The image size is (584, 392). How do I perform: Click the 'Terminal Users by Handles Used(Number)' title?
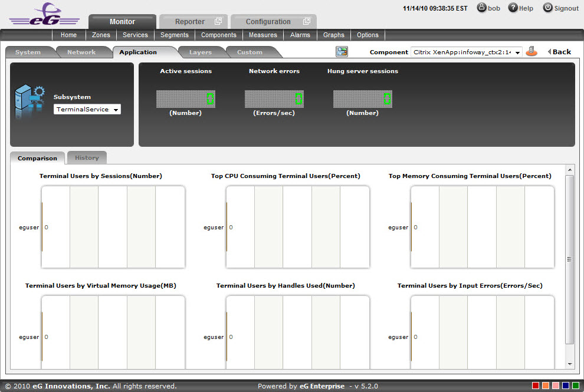point(286,285)
